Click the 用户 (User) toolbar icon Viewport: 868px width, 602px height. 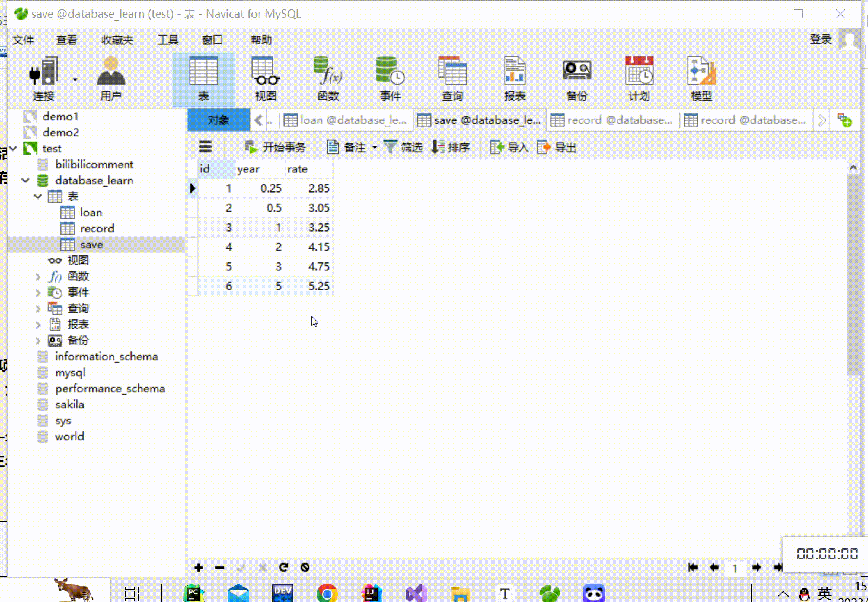coord(111,79)
